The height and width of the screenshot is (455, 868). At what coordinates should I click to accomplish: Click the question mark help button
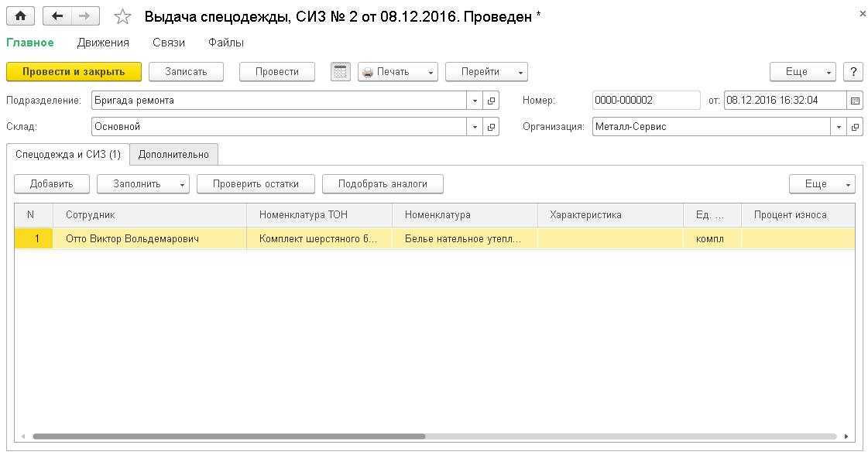[x=853, y=72]
